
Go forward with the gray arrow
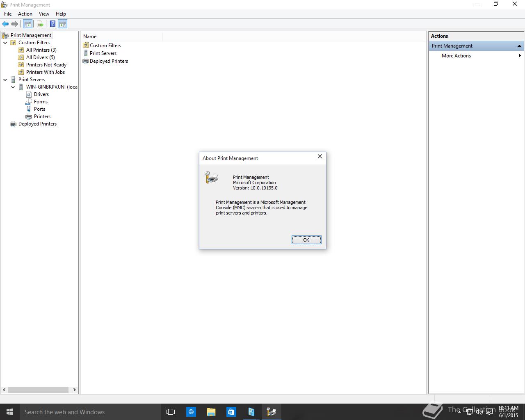click(15, 24)
